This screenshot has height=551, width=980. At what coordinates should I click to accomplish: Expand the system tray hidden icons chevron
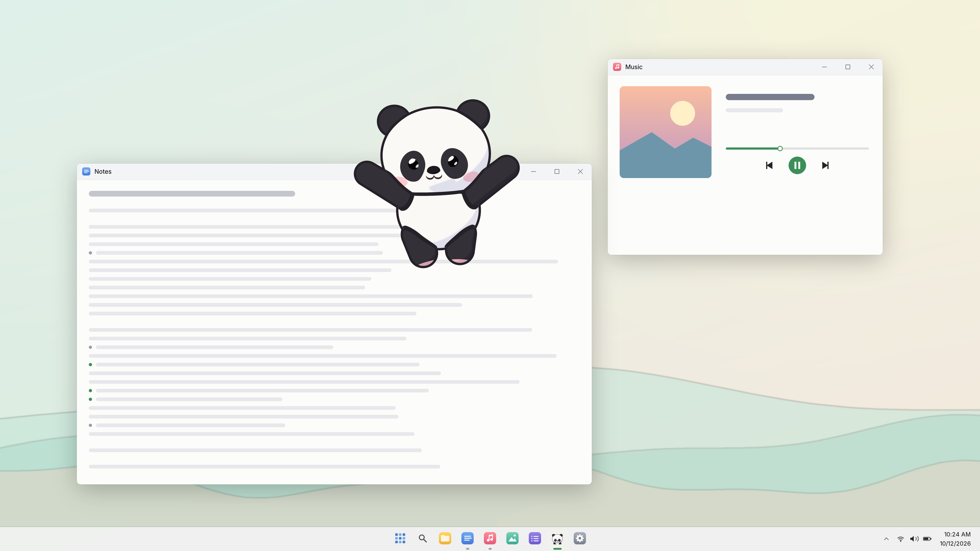(x=886, y=539)
